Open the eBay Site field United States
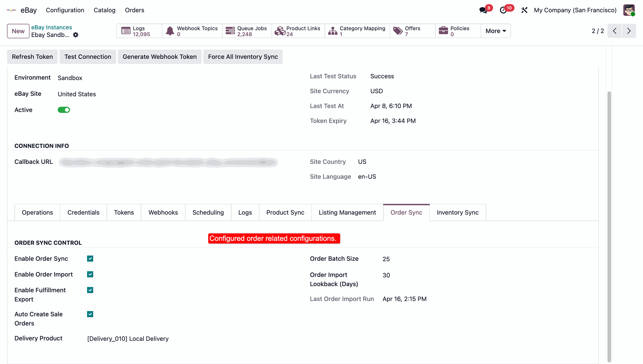This screenshot has height=364, width=643. point(77,94)
